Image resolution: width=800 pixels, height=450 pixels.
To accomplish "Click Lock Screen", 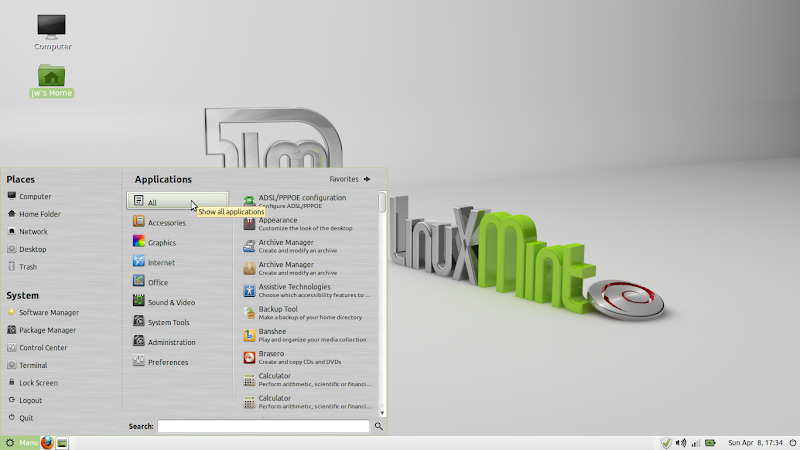I will pyautogui.click(x=33, y=383).
